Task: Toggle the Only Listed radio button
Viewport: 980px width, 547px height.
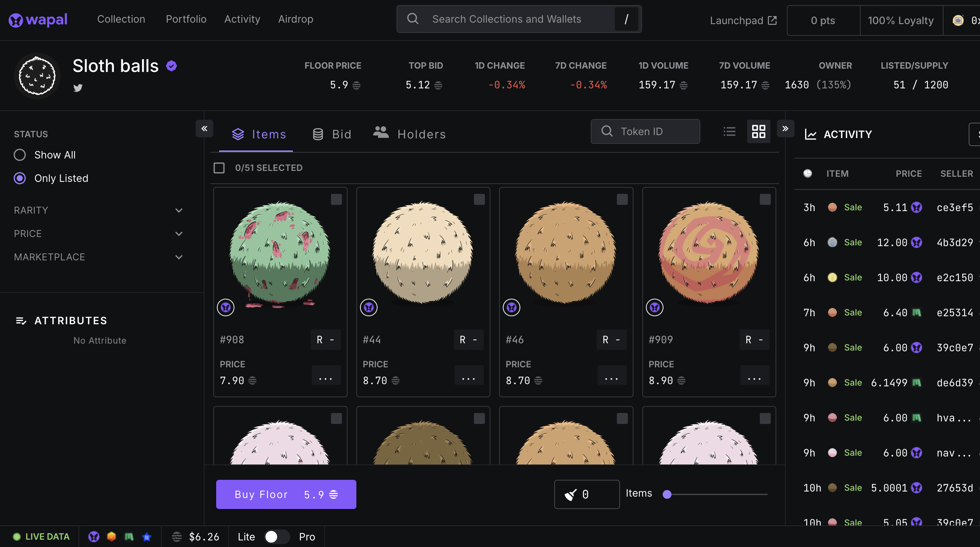Action: (x=19, y=178)
